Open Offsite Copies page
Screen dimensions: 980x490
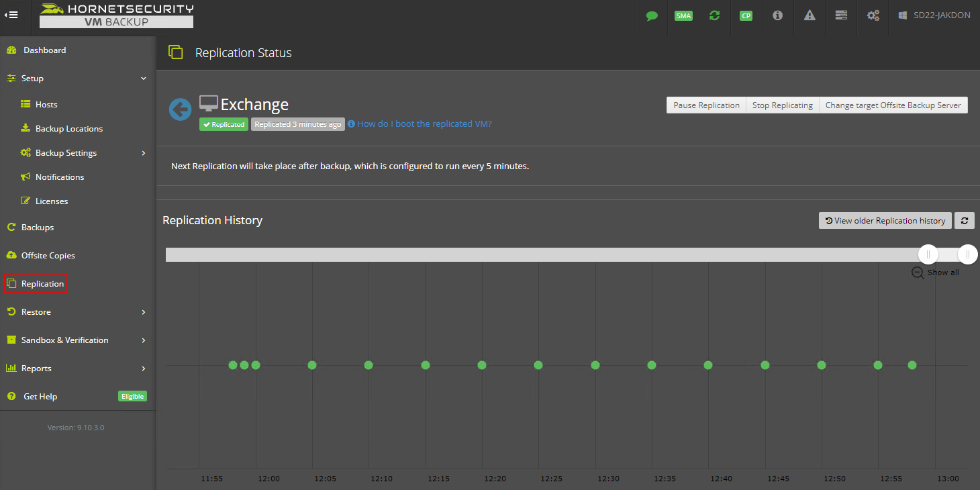48,256
